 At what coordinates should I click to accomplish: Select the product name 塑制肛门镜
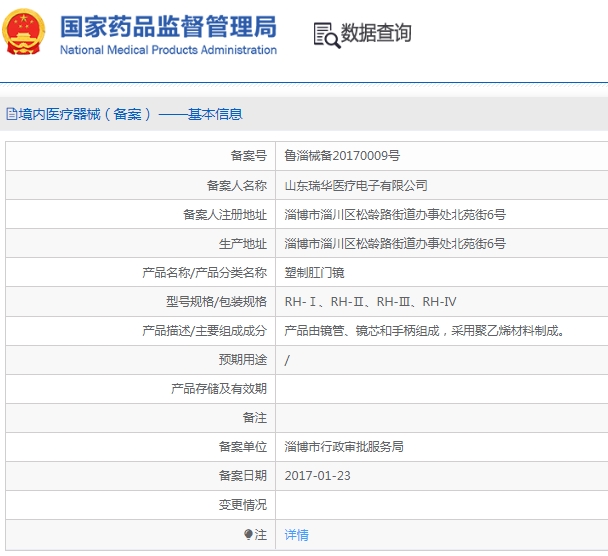[x=314, y=273]
